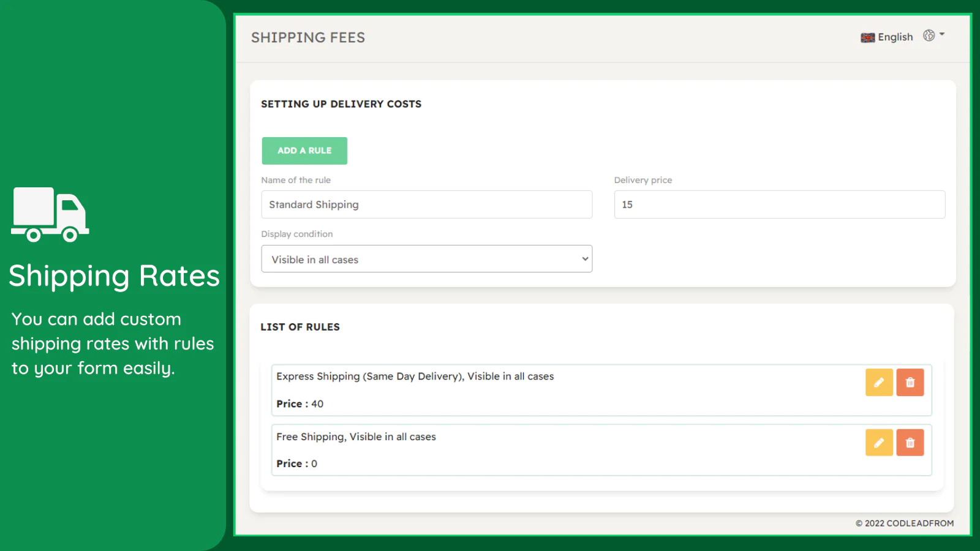
Task: Click the UK flag icon
Action: tap(867, 38)
